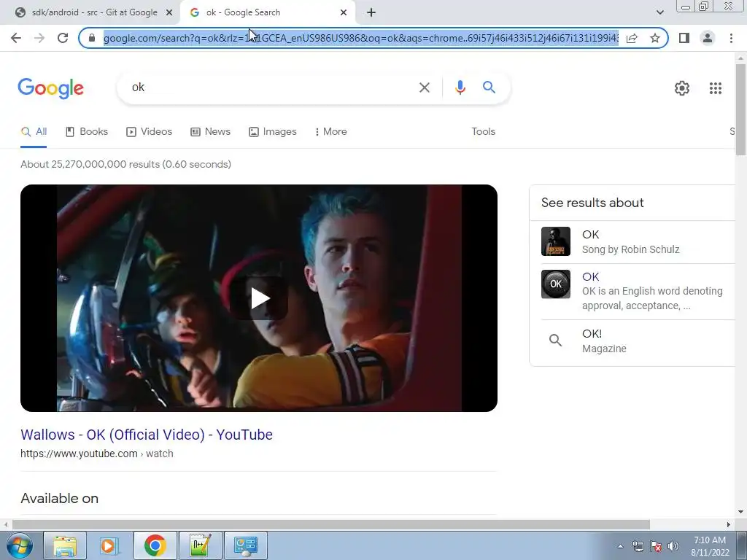
Task: Open the site info lock icon
Action: (x=93, y=38)
